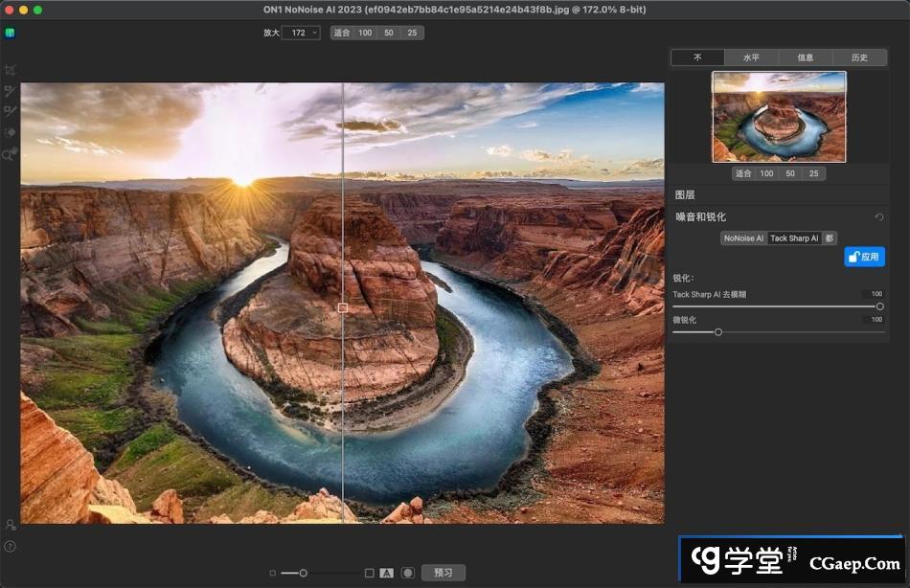
Task: Click the user account icon at bottom left
Action: coord(10,525)
